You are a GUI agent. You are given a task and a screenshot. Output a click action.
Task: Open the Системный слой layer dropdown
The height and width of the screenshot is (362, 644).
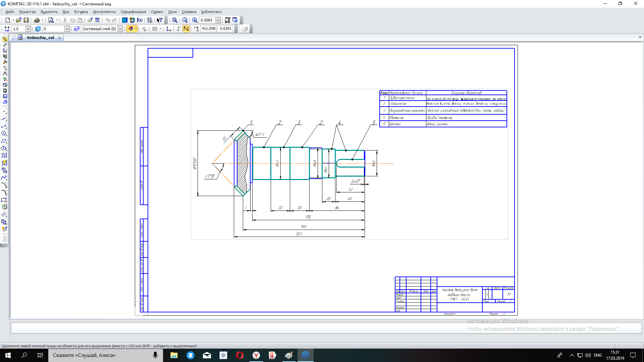[120, 29]
